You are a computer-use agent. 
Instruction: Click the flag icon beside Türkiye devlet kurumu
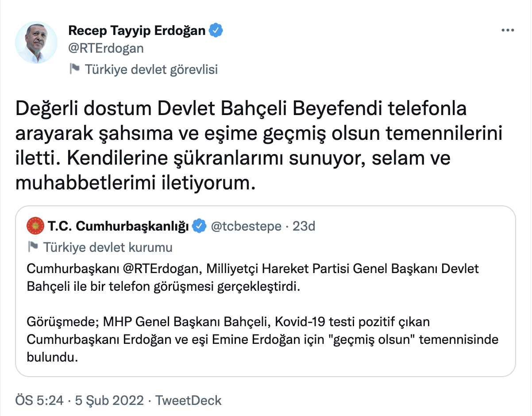pos(33,247)
